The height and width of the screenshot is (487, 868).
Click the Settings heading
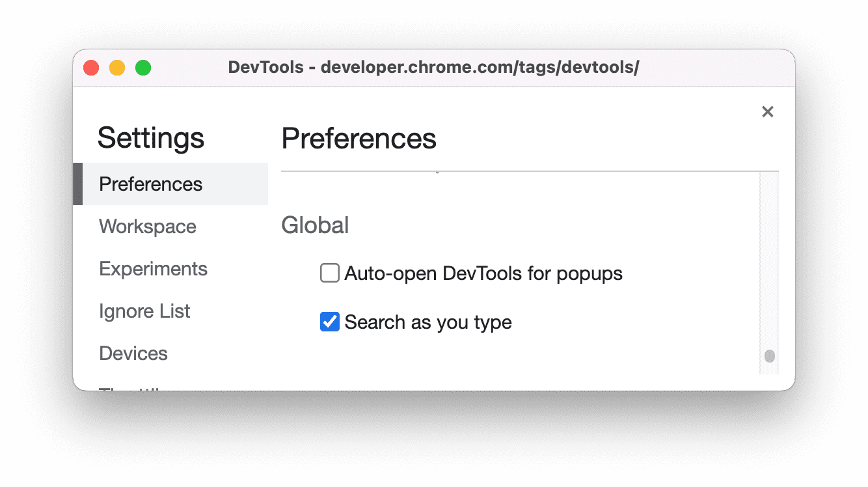150,137
